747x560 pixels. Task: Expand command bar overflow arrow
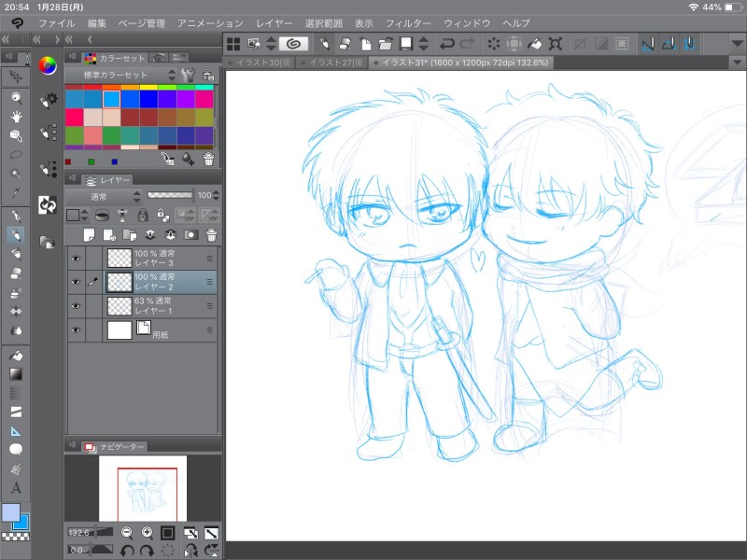tap(737, 44)
